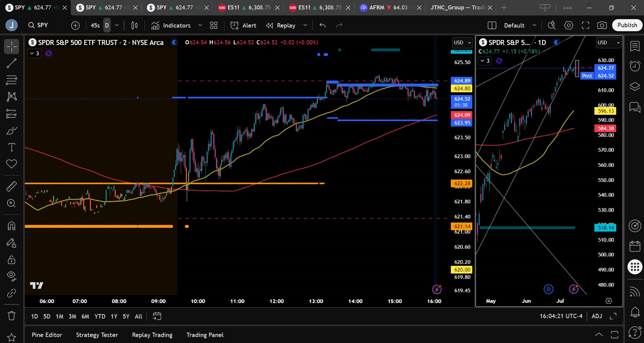Toggle ADJ dividend adjustment

[597, 316]
